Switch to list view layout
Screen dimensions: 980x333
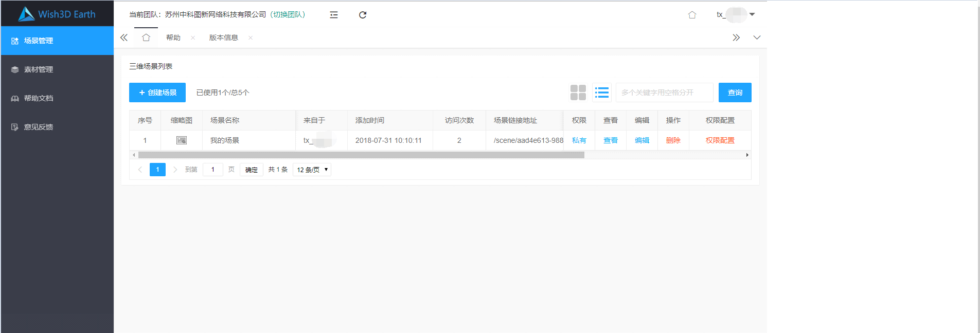[x=602, y=92]
